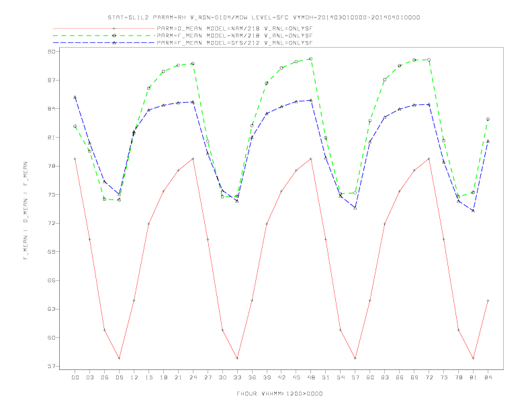
Task: Click x-axis forecast hour label 45
Action: point(296,377)
